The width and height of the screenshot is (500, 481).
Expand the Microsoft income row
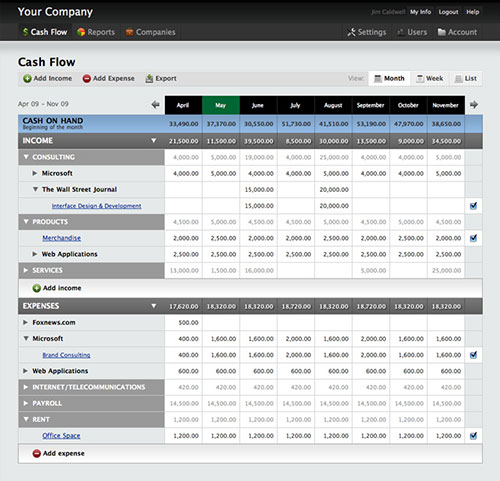pos(35,173)
